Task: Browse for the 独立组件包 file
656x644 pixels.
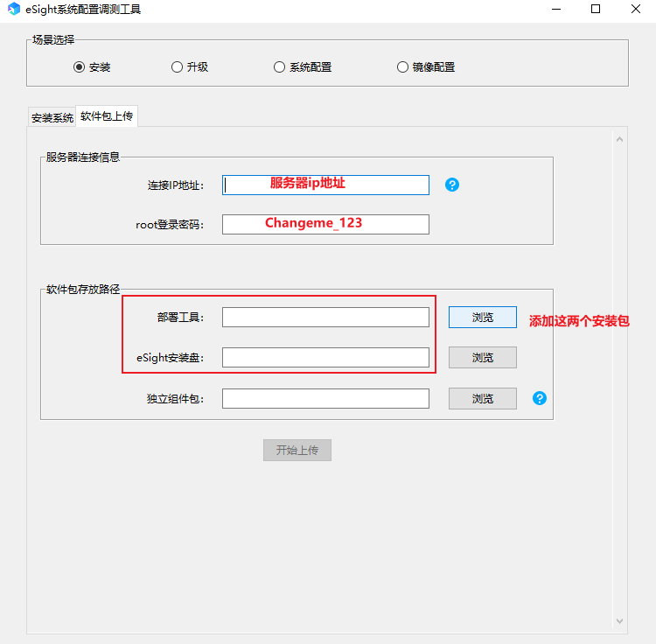Action: pos(482,398)
